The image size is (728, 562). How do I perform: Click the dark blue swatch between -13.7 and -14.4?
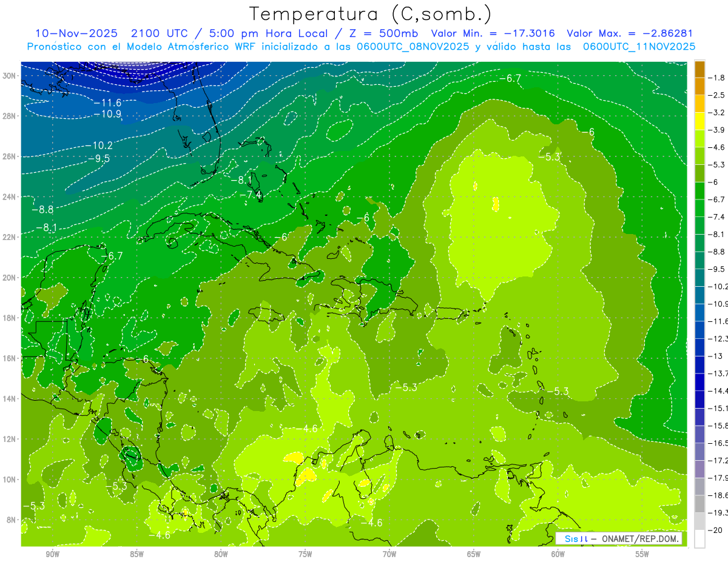[x=699, y=382]
